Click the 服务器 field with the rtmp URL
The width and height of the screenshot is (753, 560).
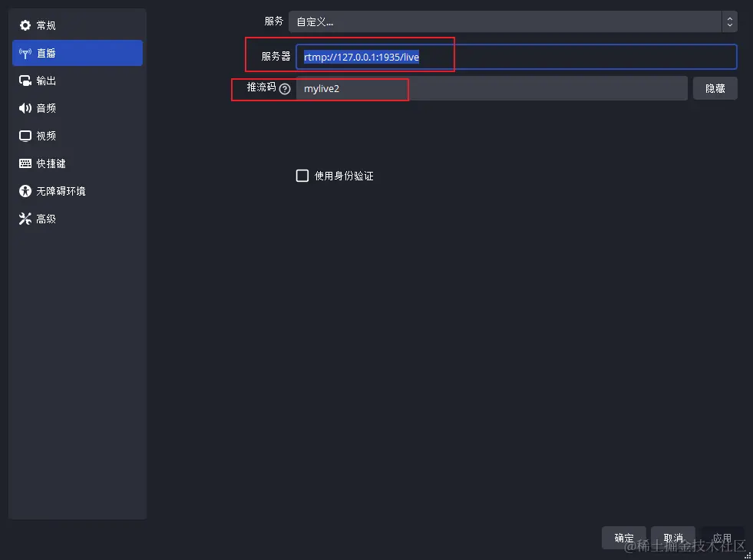[x=517, y=57]
